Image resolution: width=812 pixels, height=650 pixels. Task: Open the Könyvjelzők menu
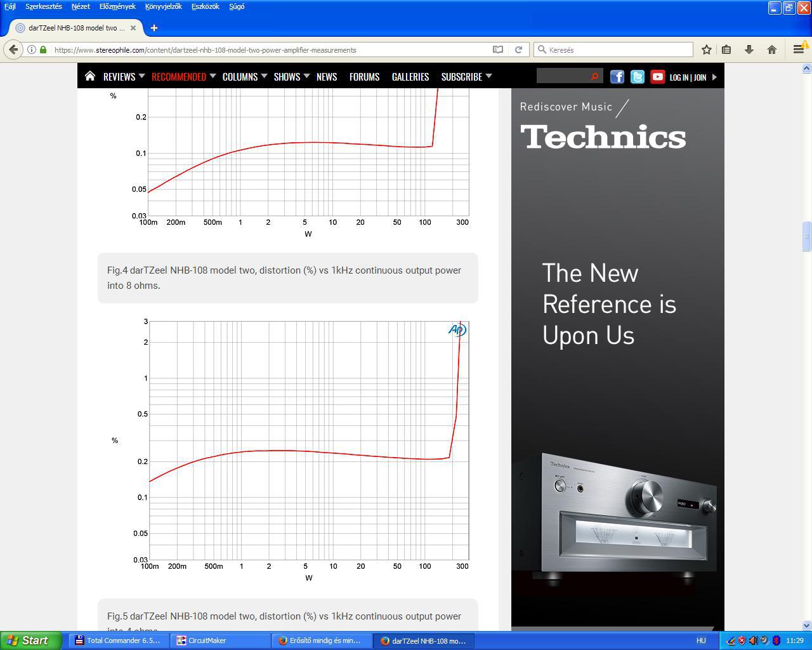(163, 6)
